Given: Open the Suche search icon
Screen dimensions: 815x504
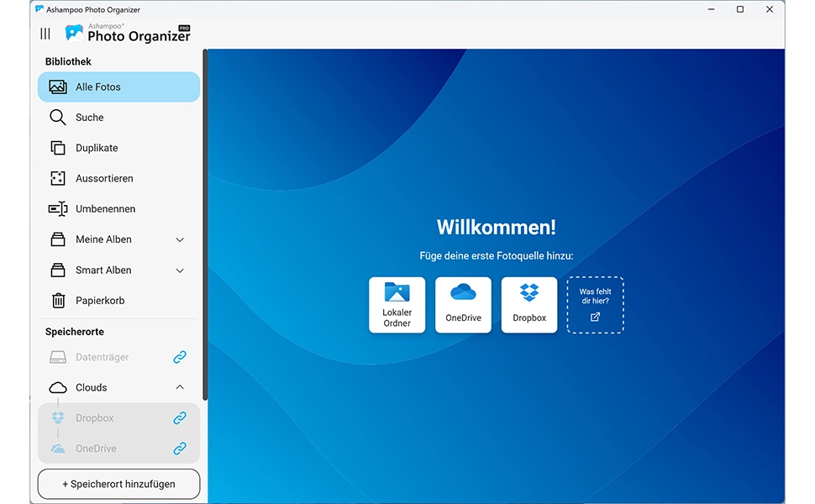Looking at the screenshot, I should pyautogui.click(x=58, y=117).
